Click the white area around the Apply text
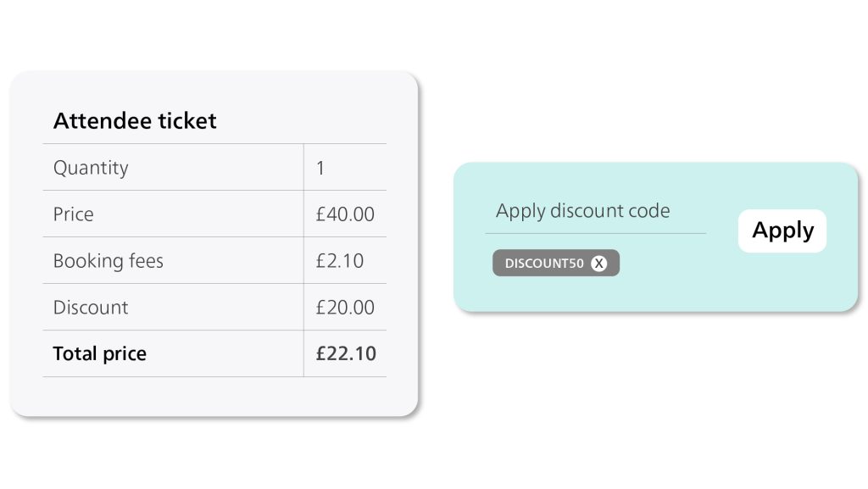Image resolution: width=868 pixels, height=489 pixels. [744, 244]
